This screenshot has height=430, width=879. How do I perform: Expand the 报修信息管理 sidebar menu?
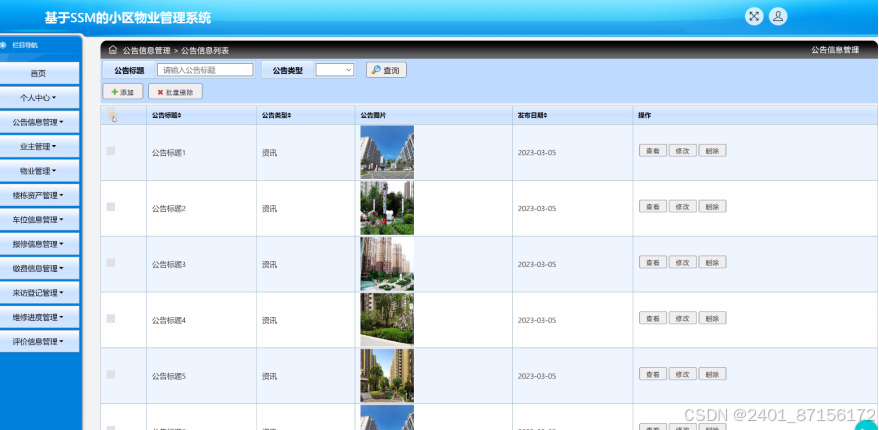click(39, 244)
